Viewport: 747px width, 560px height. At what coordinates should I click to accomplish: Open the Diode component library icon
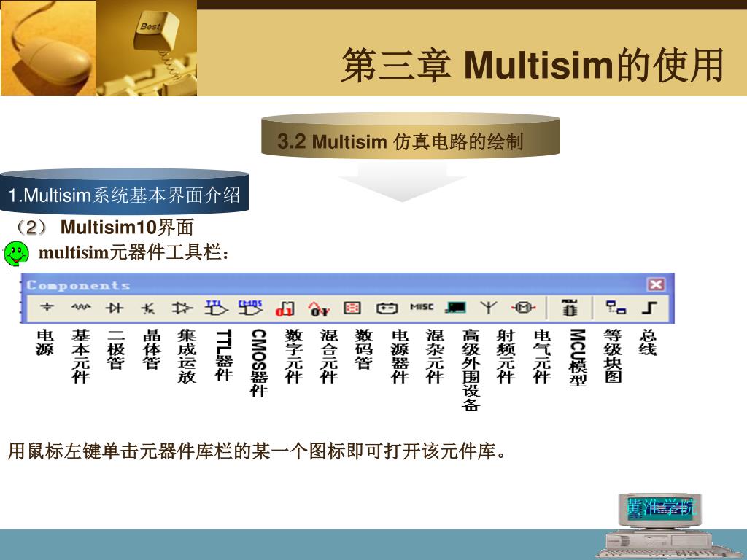pyautogui.click(x=115, y=308)
